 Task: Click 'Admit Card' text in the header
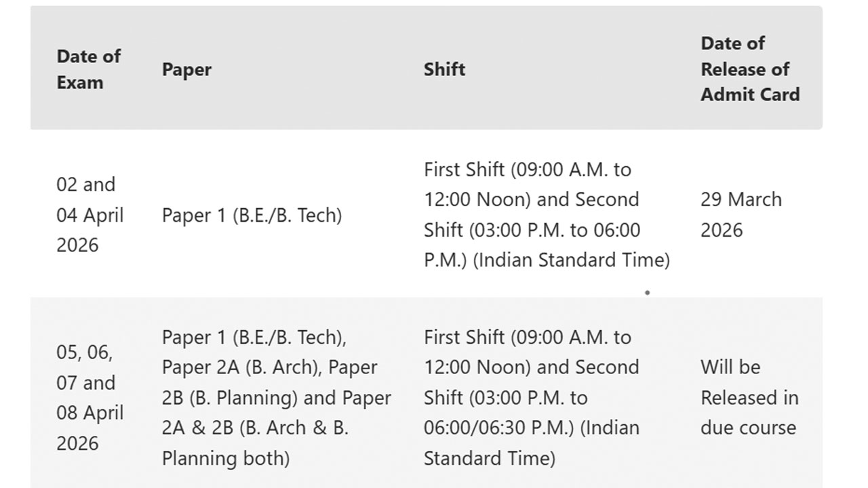tap(750, 94)
